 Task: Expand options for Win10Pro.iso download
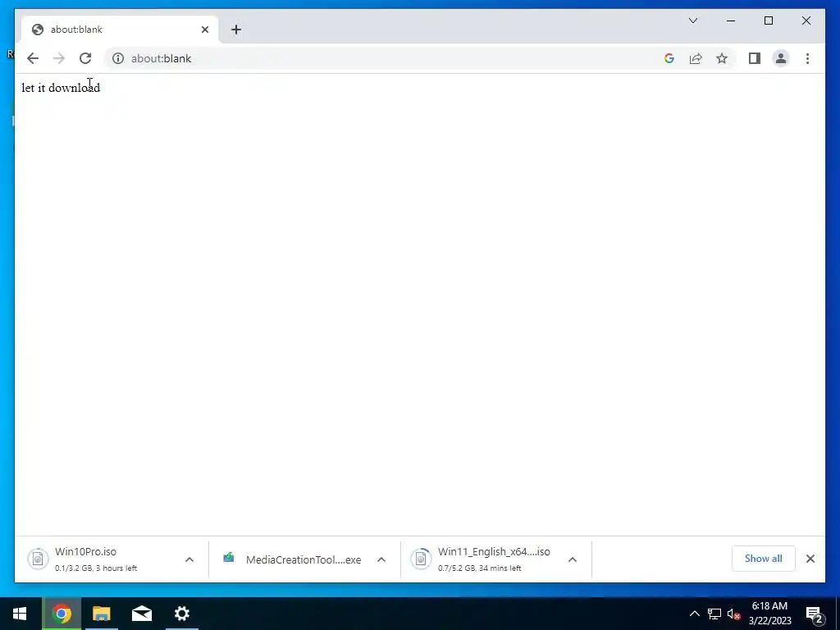(x=189, y=559)
